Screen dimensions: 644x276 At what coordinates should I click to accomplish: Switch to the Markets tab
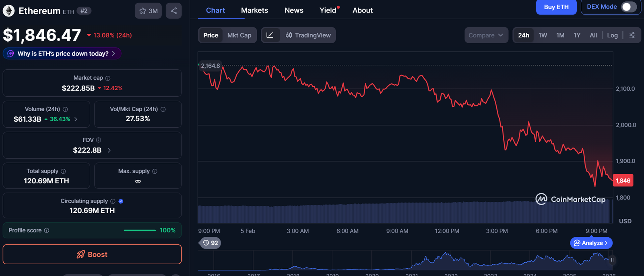254,10
